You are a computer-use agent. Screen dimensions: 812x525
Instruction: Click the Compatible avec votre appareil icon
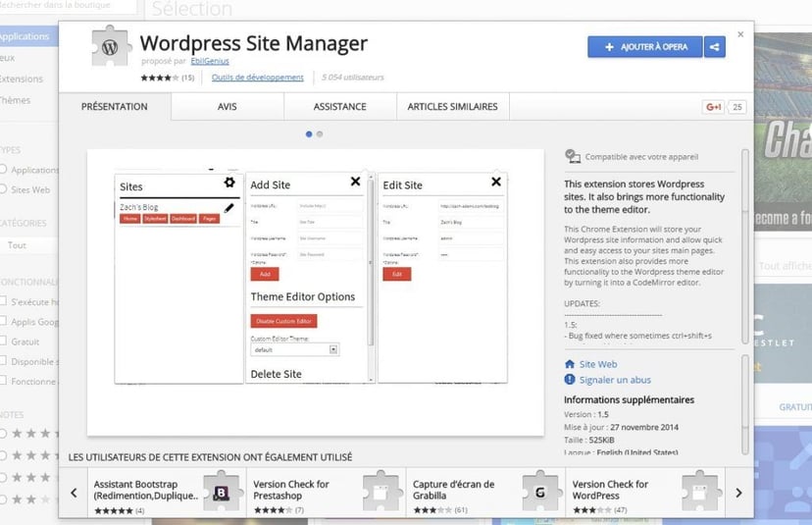pyautogui.click(x=573, y=156)
